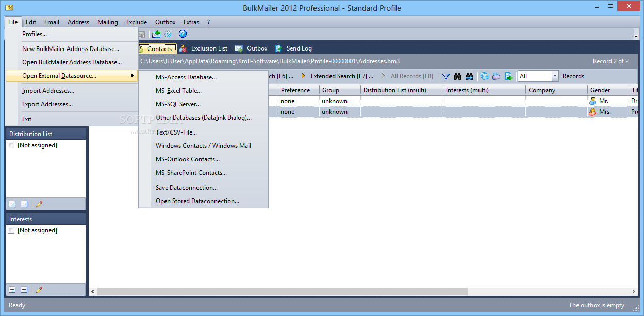Click the blue help question mark icon

(183, 34)
